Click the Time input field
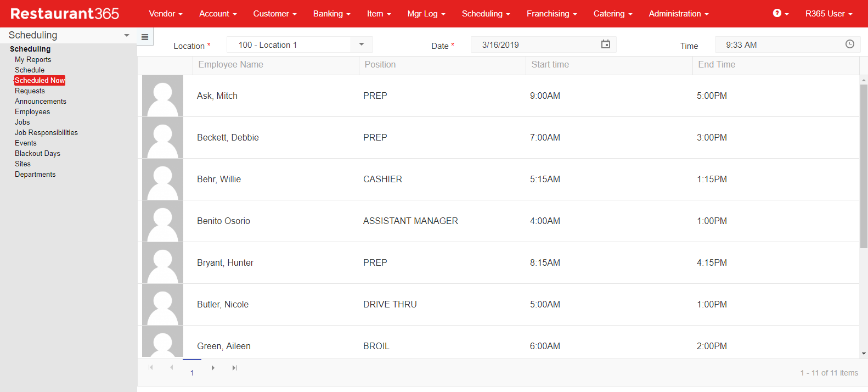This screenshot has height=392, width=868. coord(788,44)
